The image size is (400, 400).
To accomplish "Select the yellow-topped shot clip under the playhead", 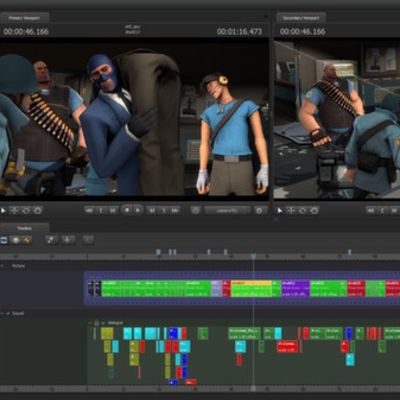I will [x=251, y=288].
